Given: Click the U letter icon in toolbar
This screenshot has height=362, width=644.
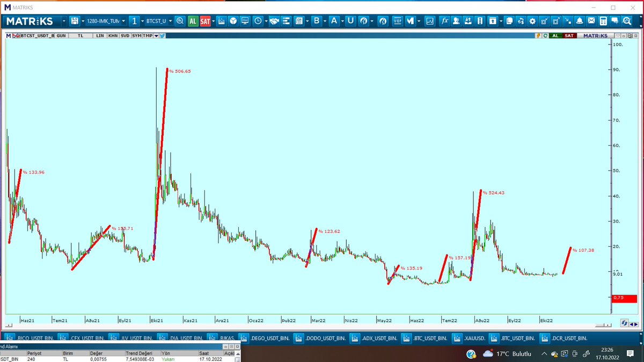Looking at the screenshot, I should [x=350, y=21].
